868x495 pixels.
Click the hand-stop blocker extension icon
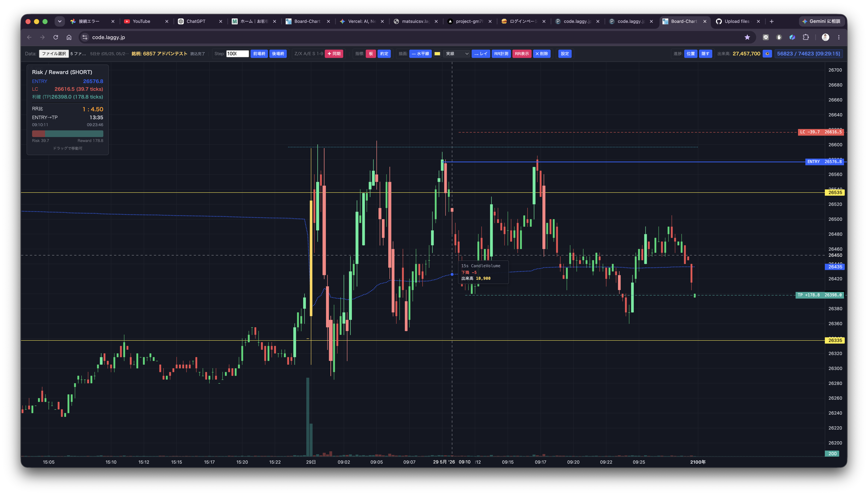pyautogui.click(x=779, y=37)
